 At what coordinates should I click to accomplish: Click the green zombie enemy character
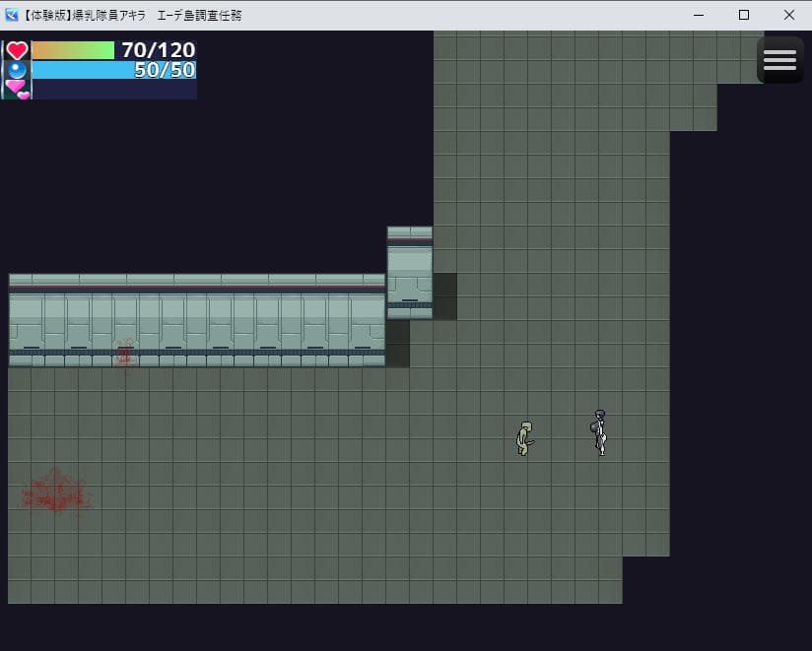pyautogui.click(x=525, y=438)
